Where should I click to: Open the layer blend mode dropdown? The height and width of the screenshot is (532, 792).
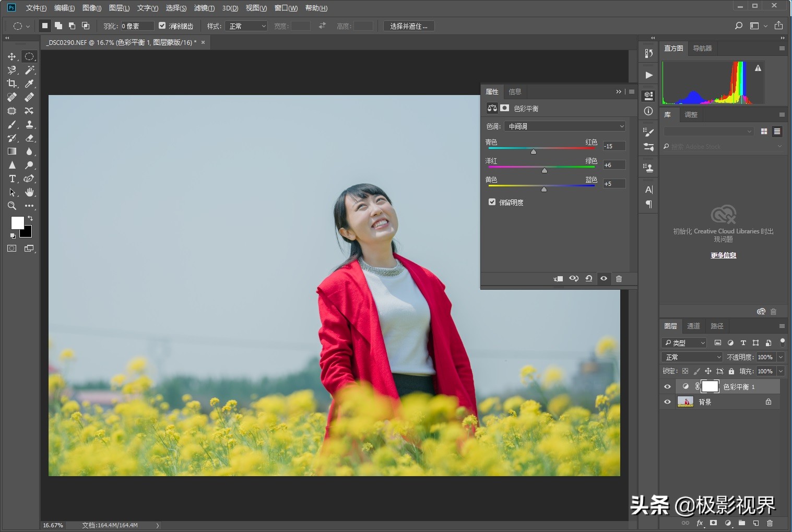click(x=692, y=357)
